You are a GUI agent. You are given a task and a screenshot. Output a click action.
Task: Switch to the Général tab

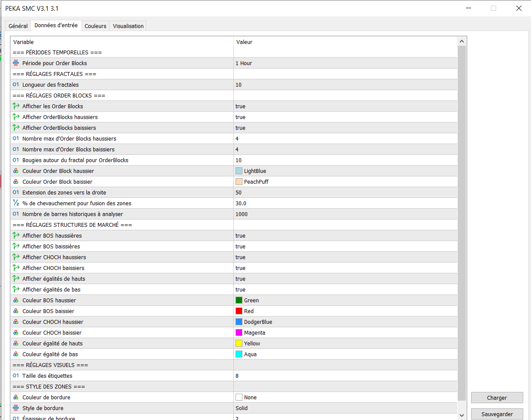(18, 26)
